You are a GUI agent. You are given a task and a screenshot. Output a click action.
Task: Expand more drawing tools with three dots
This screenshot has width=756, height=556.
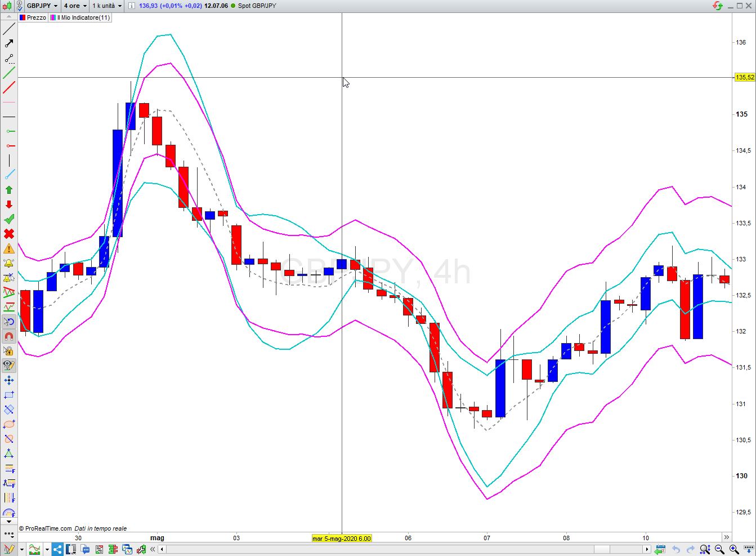coord(9,533)
